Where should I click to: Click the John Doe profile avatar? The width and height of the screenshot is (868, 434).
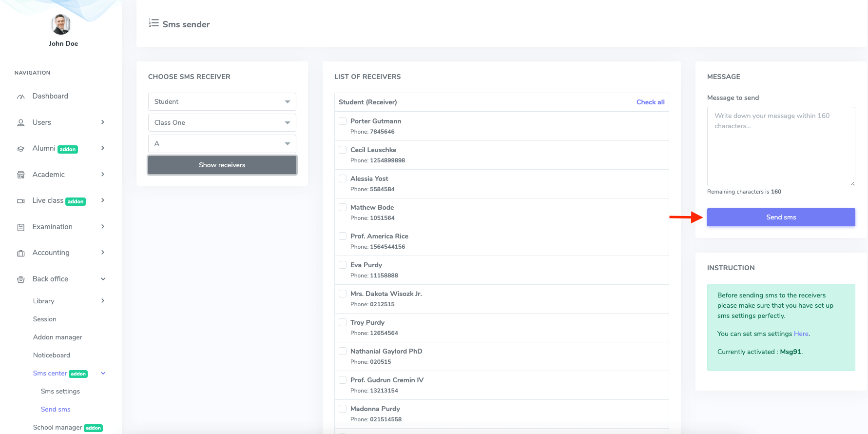click(61, 24)
